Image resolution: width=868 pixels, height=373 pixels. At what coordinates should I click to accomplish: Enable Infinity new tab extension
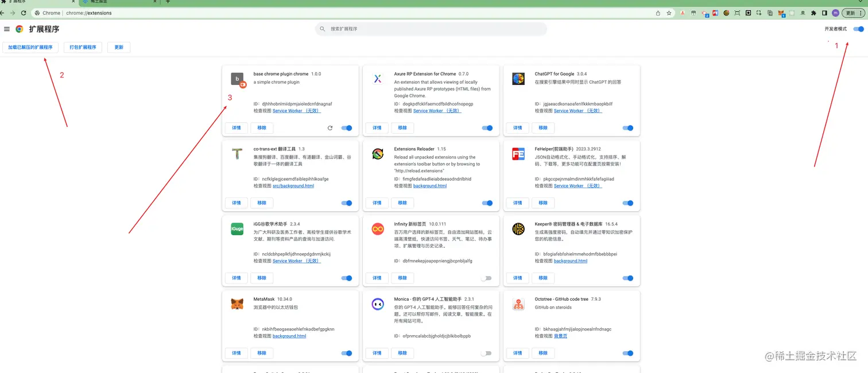pos(486,278)
